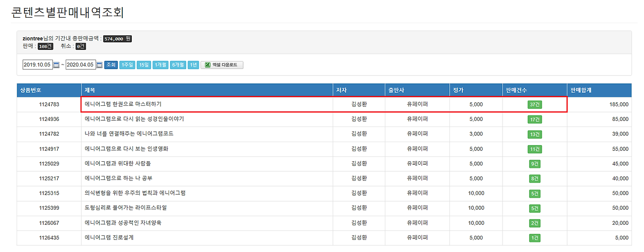Open the end date calendar icon

pyautogui.click(x=100, y=65)
